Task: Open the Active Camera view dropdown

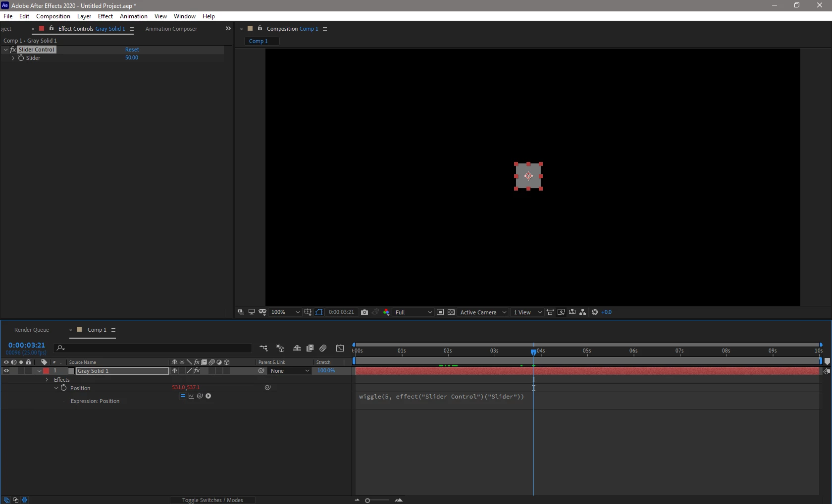Action: tap(483, 312)
